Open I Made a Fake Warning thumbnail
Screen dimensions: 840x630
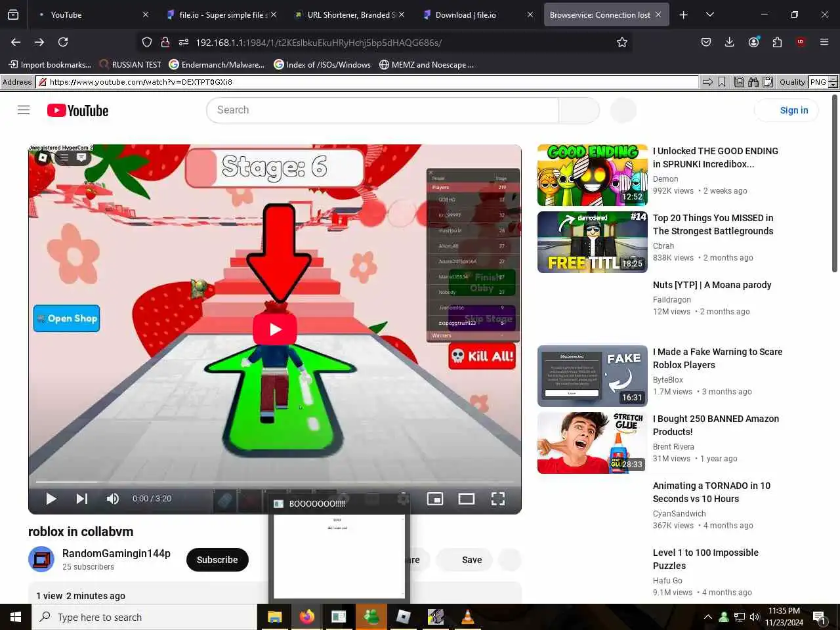click(593, 376)
